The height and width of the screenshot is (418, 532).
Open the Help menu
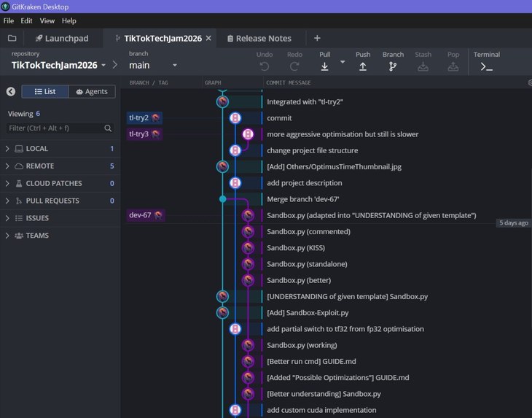(x=69, y=20)
